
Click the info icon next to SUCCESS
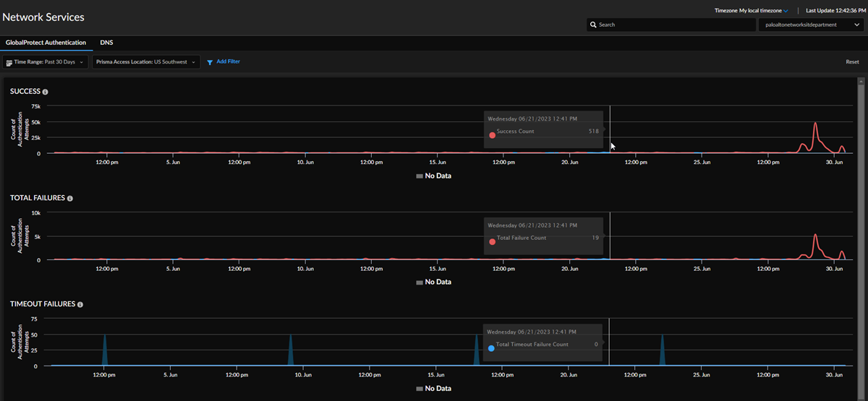[x=46, y=92]
